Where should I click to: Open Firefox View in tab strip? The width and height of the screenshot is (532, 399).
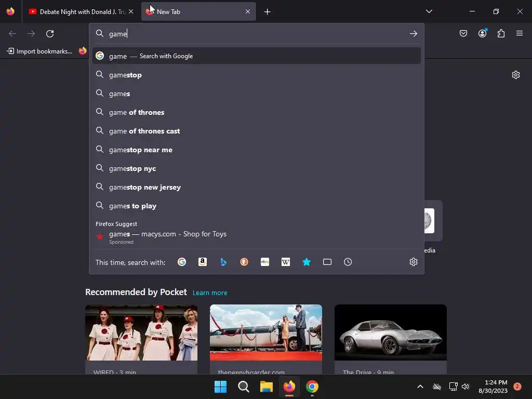(x=10, y=11)
